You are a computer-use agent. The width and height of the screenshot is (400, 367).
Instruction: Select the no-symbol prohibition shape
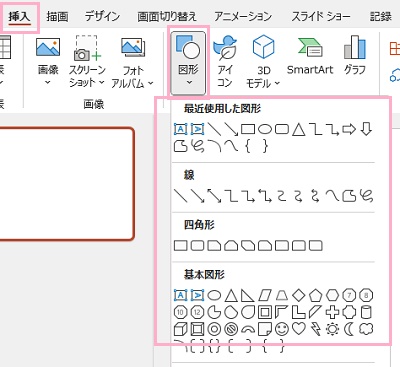[231, 329]
